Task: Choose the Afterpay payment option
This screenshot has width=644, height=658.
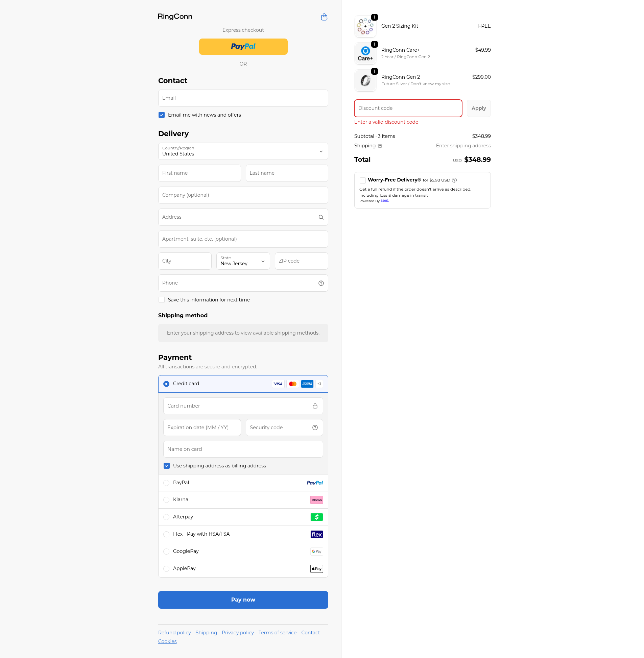Action: point(166,517)
